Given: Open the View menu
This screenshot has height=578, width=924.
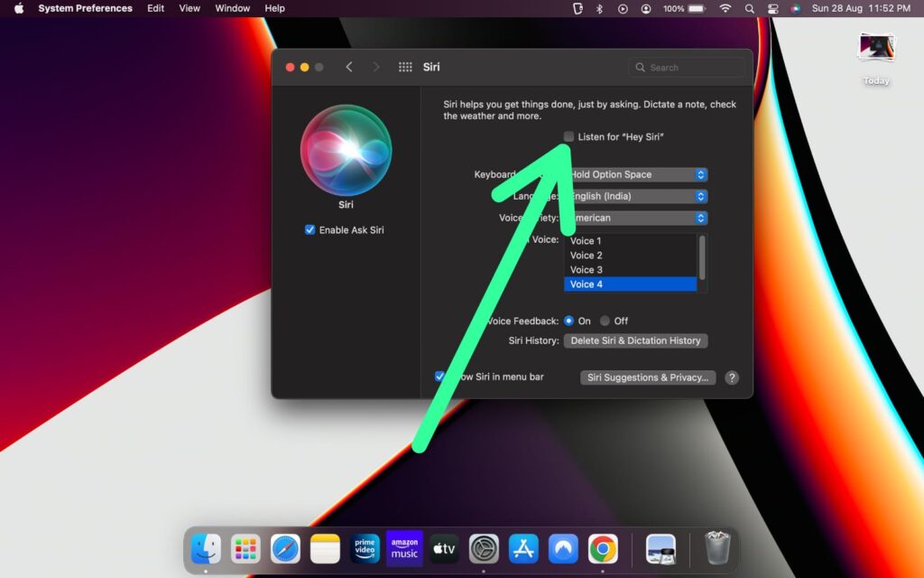Looking at the screenshot, I should click(189, 8).
